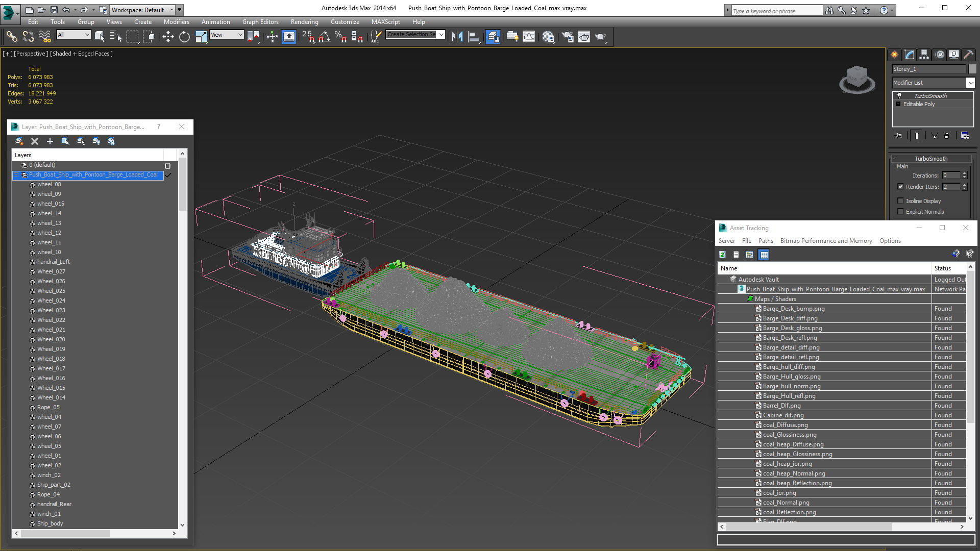The image size is (980, 551).
Task: Open the Workspace Default dropdown
Action: tap(142, 10)
